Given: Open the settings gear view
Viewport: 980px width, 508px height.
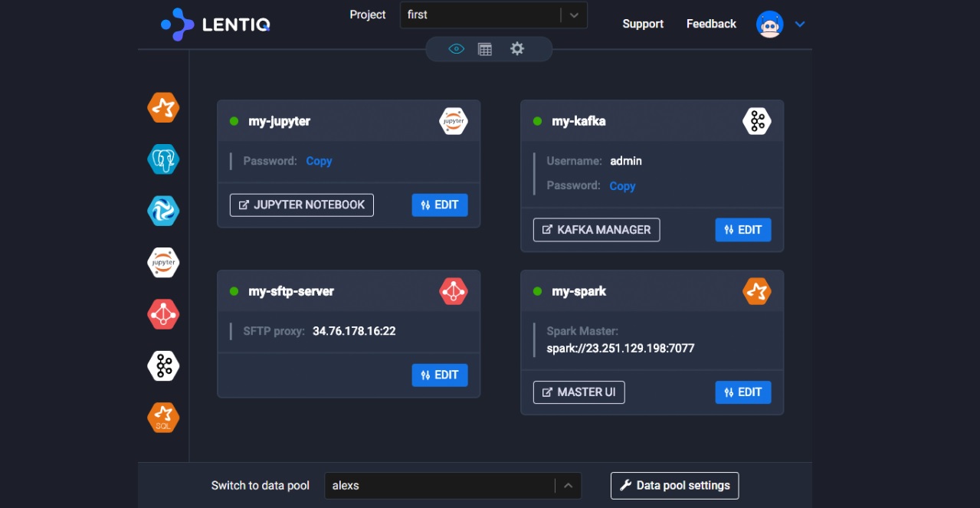Looking at the screenshot, I should click(x=517, y=49).
